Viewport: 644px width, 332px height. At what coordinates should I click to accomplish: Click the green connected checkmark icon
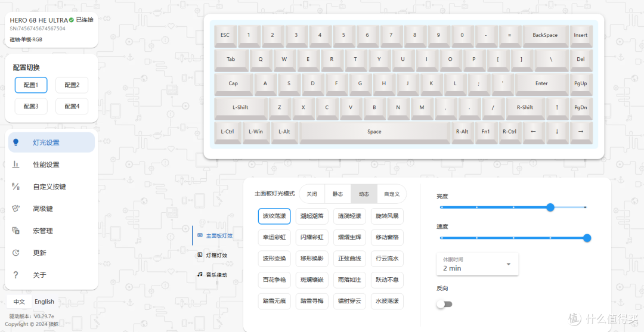click(x=72, y=20)
